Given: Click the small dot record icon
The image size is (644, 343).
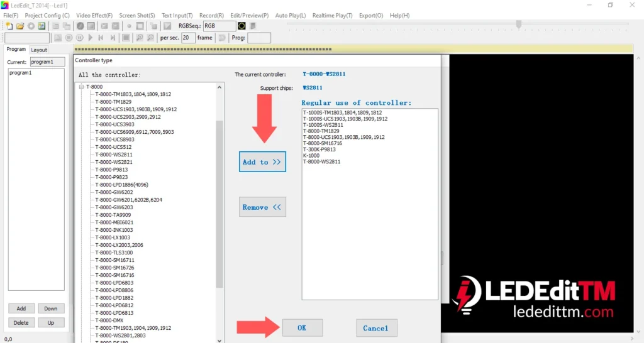Looking at the screenshot, I should coord(129,26).
